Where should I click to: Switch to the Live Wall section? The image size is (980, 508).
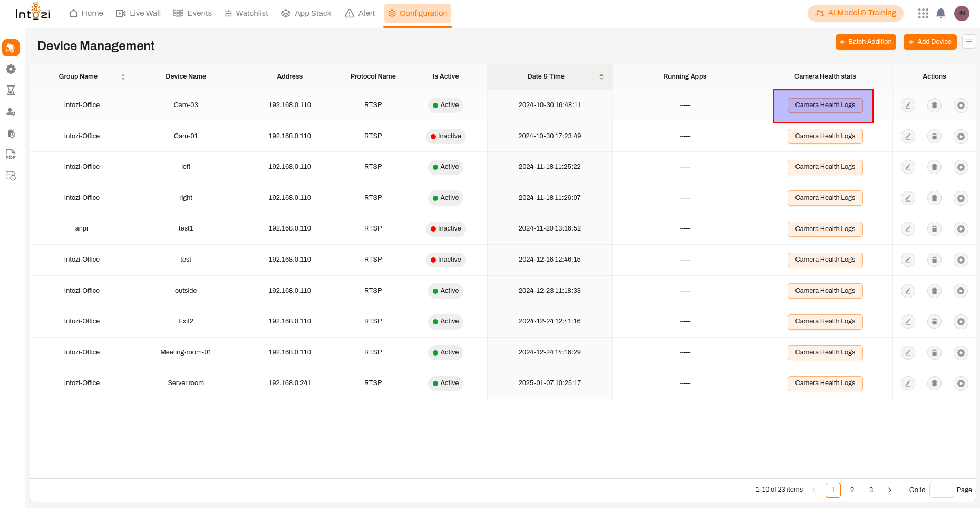pyautogui.click(x=138, y=13)
